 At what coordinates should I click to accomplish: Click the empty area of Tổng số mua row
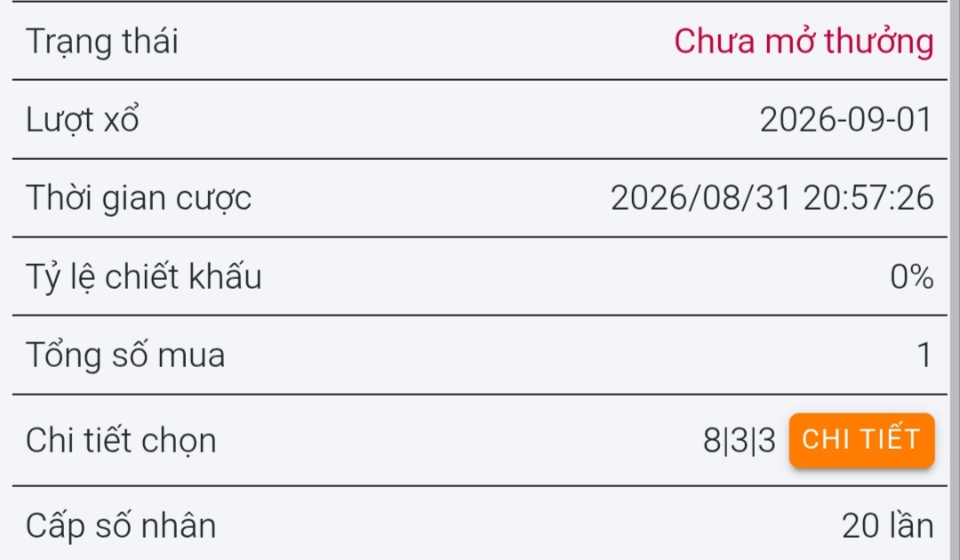pyautogui.click(x=570, y=356)
